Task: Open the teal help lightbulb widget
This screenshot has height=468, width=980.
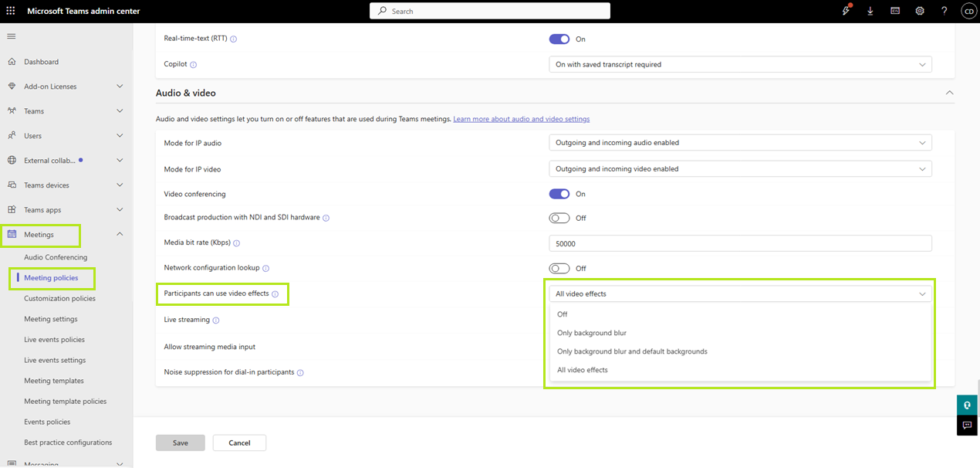Action: point(967,405)
